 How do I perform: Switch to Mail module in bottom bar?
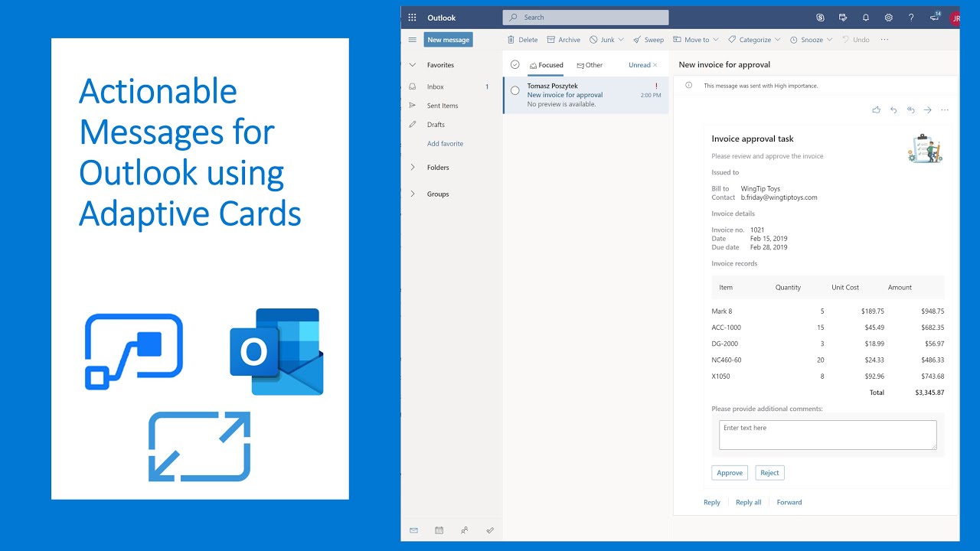tap(413, 530)
